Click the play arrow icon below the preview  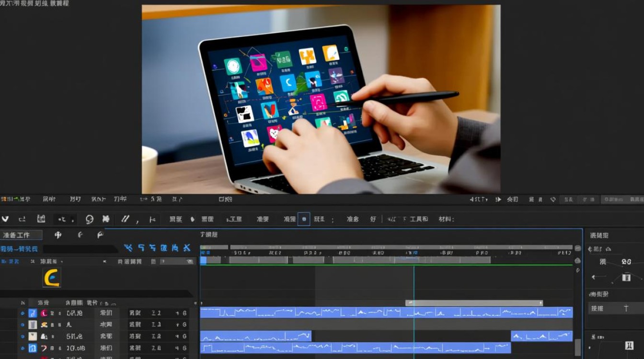[x=498, y=199]
